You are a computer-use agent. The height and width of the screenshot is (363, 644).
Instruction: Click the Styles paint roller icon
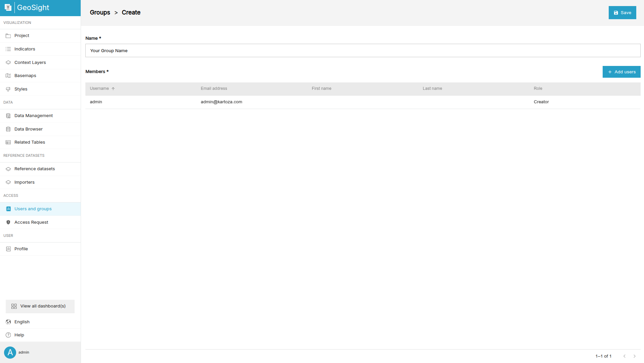(8, 89)
